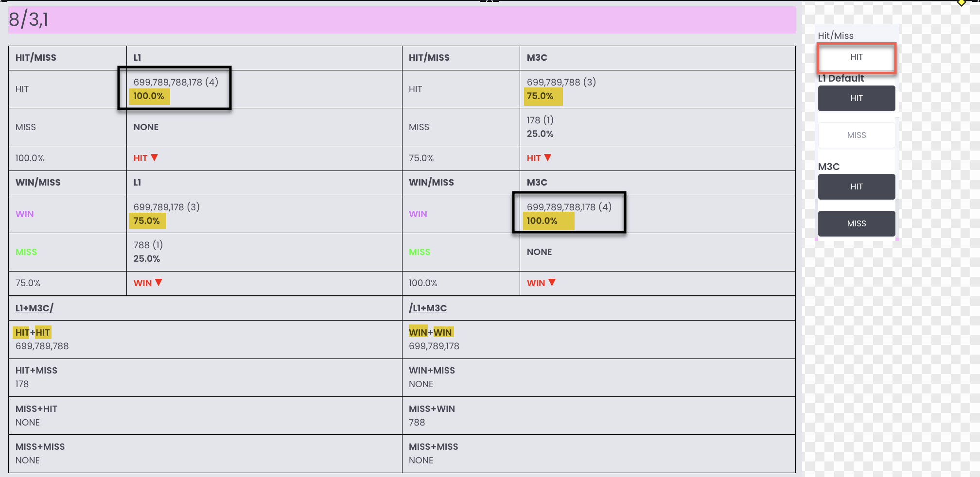
Task: Click the highlighted HIT+HIT label
Action: click(x=33, y=332)
